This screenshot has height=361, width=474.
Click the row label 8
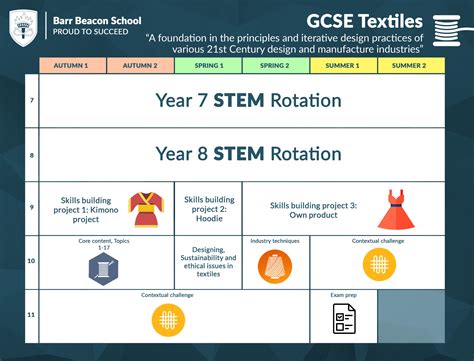coord(32,155)
